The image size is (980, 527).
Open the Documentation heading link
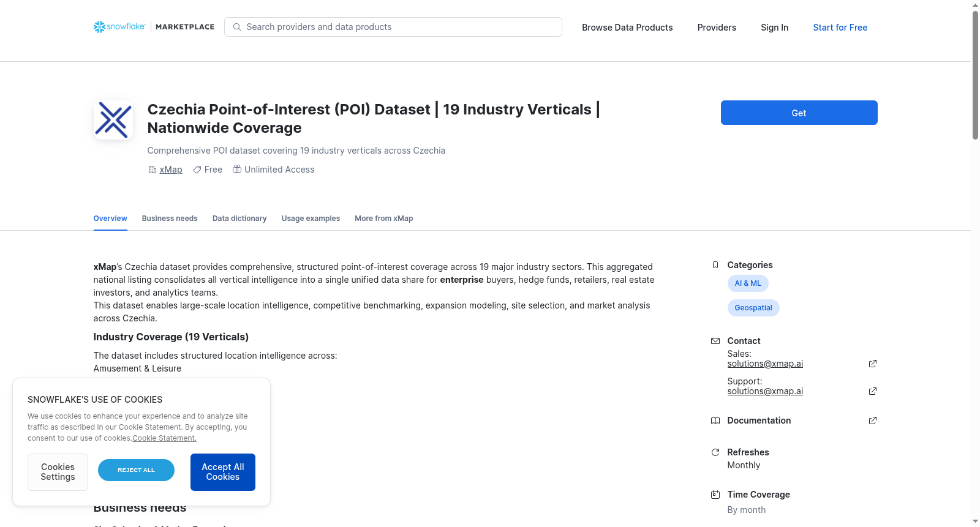click(x=759, y=420)
